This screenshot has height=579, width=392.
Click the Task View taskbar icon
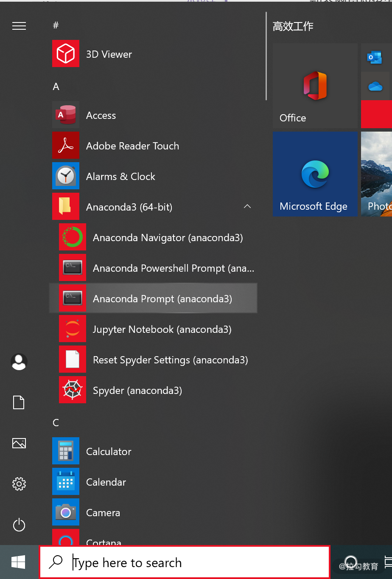pyautogui.click(x=387, y=562)
